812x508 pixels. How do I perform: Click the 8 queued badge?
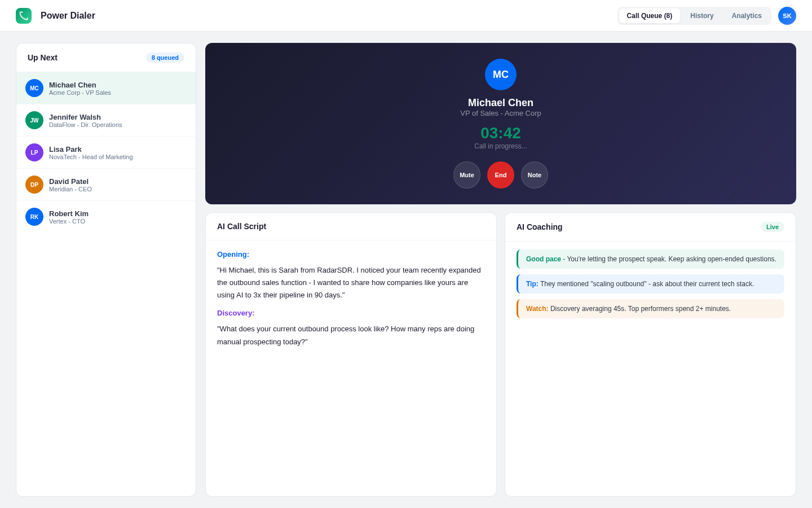(165, 58)
